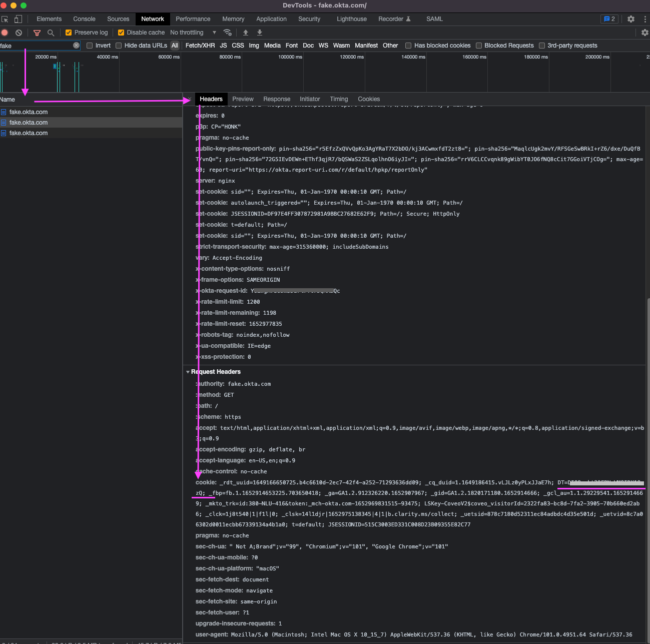The image size is (650, 644).
Task: Uncheck the Preserve log checkbox
Action: (x=69, y=32)
